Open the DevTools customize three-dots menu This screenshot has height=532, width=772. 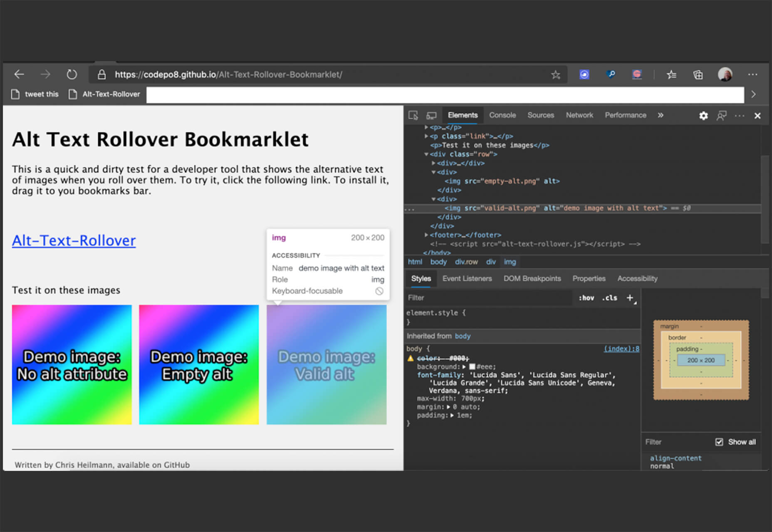740,116
